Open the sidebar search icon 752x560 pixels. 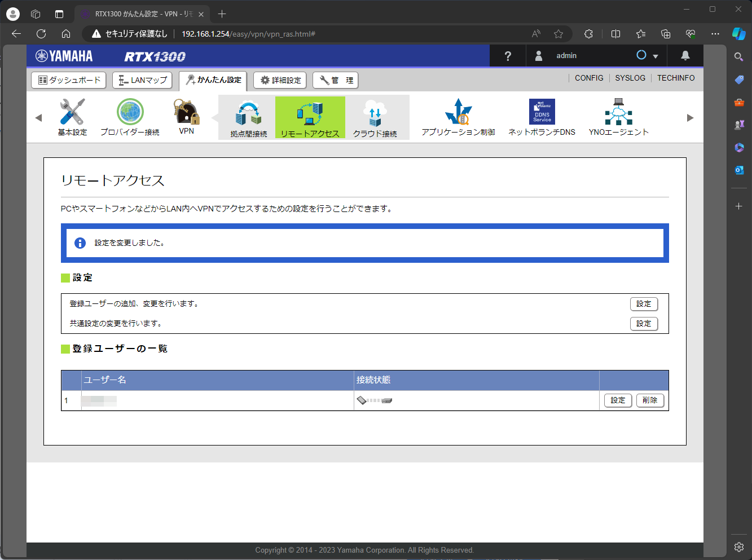coord(739,56)
